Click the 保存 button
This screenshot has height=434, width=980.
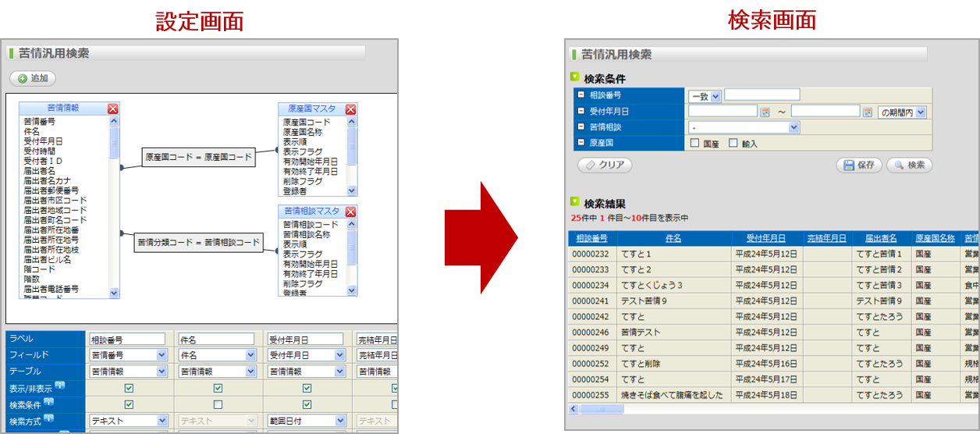pos(859,165)
